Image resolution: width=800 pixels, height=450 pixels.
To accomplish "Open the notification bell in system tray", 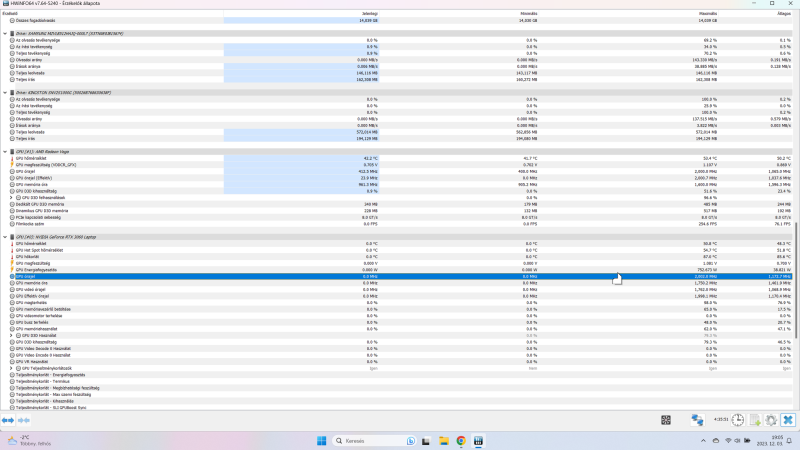I will coord(789,441).
